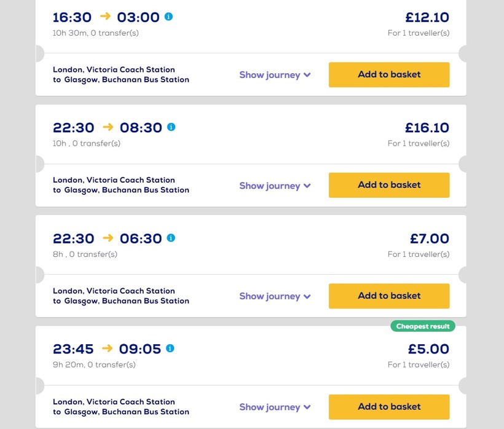Add the £12.10 journey to basket
Image resolution: width=504 pixels, height=429 pixels.
pos(389,74)
